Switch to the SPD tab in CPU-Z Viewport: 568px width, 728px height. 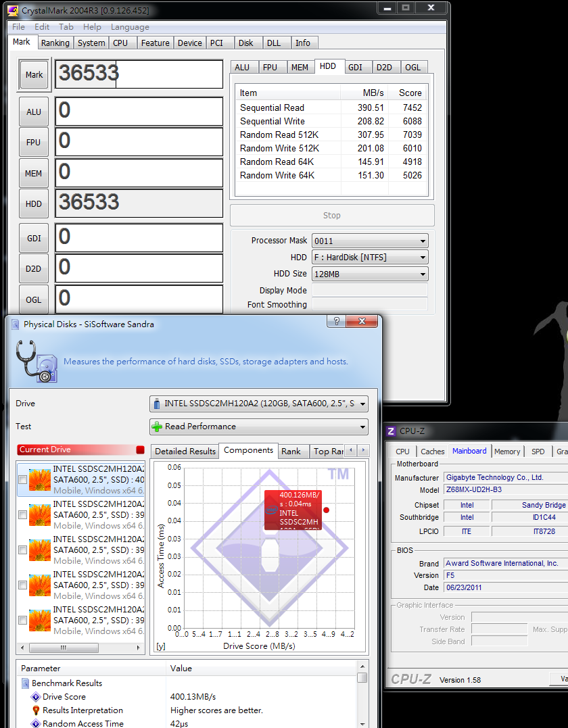pyautogui.click(x=538, y=452)
